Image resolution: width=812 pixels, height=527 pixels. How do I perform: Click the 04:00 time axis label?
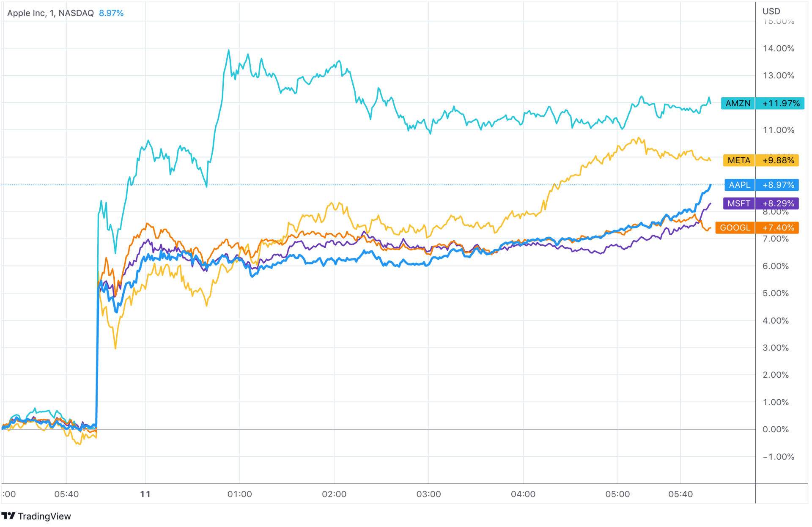523,494
